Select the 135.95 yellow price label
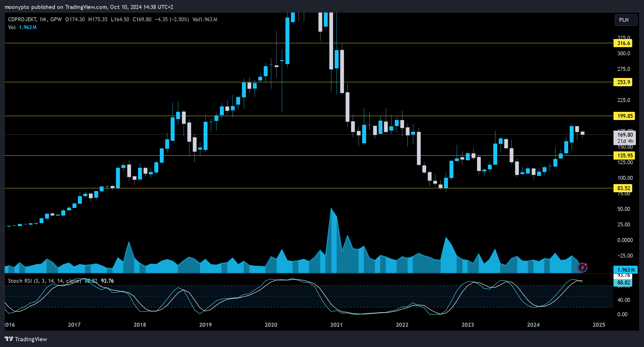Viewport: 644px width, 347px height. point(624,156)
